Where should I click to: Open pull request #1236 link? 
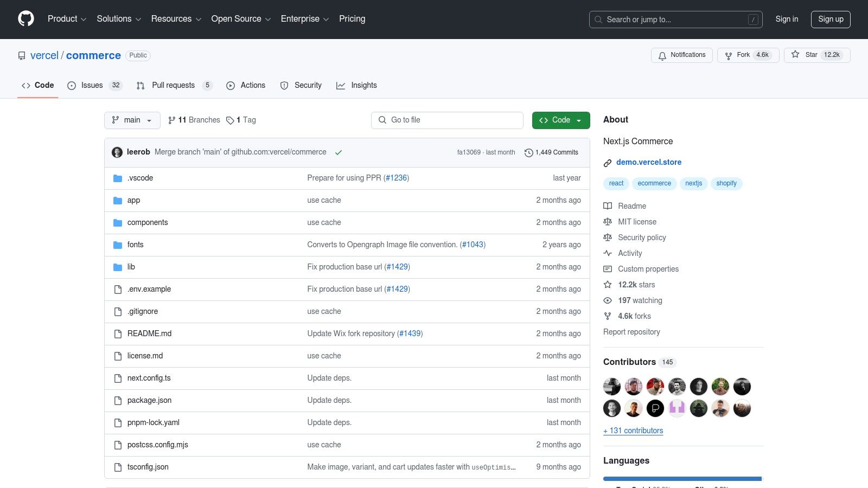[x=396, y=178]
